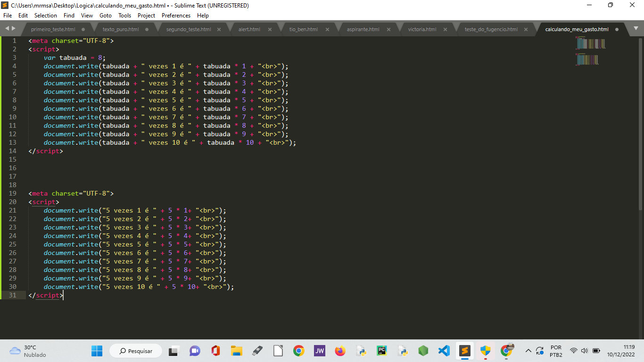Open Task View from the taskbar
Image resolution: width=644 pixels, height=362 pixels.
click(x=174, y=351)
